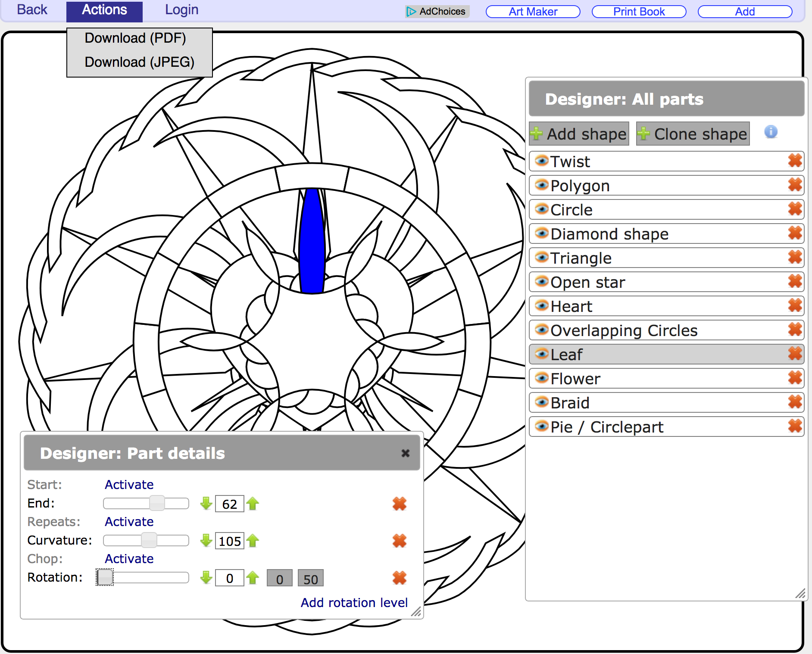Decrease End value with green down arrow
The width and height of the screenshot is (812, 654).
(206, 503)
